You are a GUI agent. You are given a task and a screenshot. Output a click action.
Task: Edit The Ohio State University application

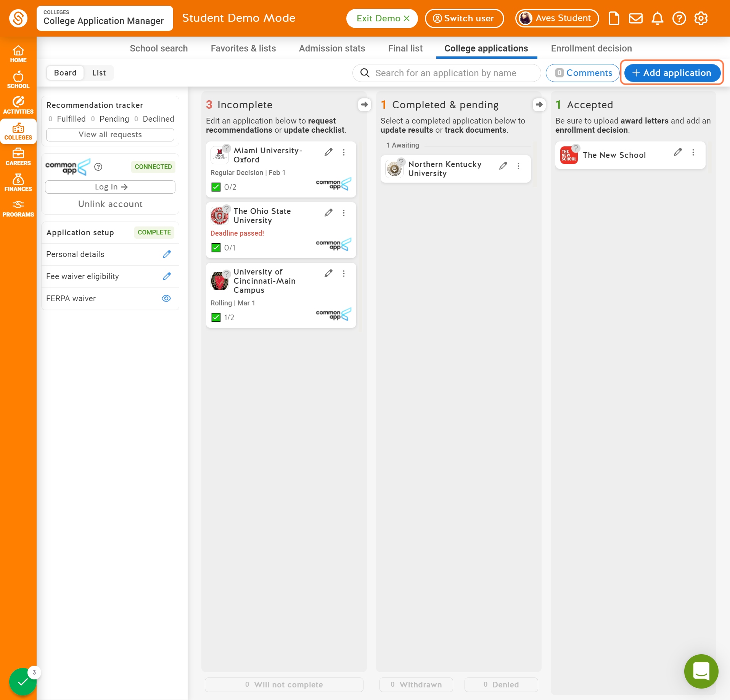328,213
